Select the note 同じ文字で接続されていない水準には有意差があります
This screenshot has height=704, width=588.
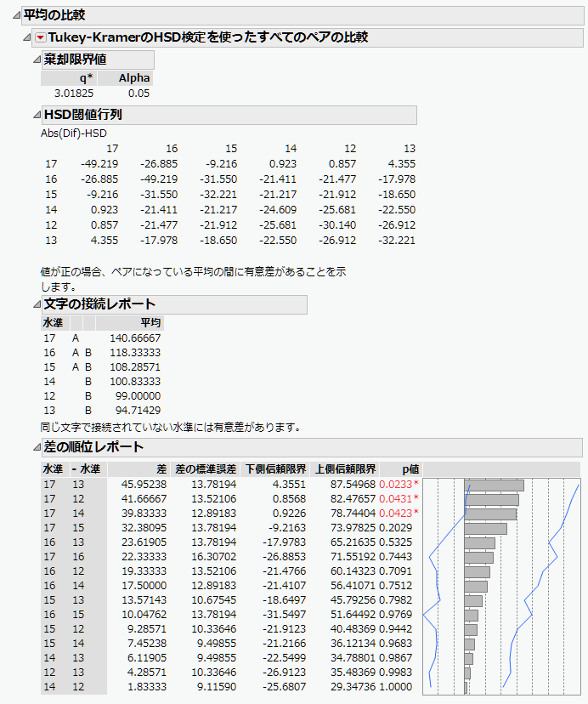[x=171, y=427]
